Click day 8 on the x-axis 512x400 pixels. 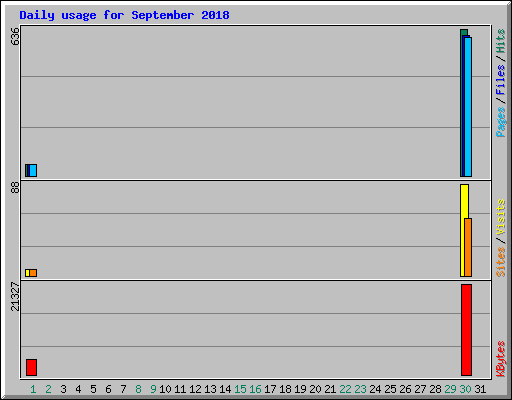(138, 389)
